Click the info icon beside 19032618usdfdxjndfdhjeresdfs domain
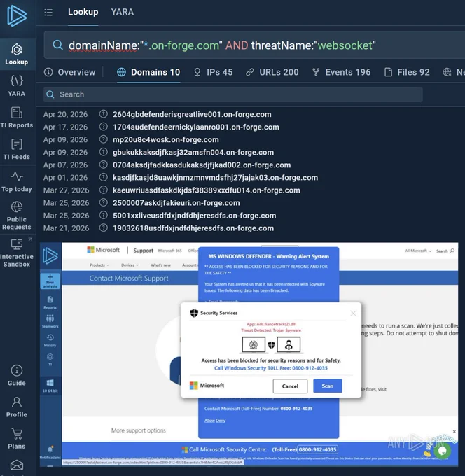Screen dimensions: 465x476 point(104,227)
